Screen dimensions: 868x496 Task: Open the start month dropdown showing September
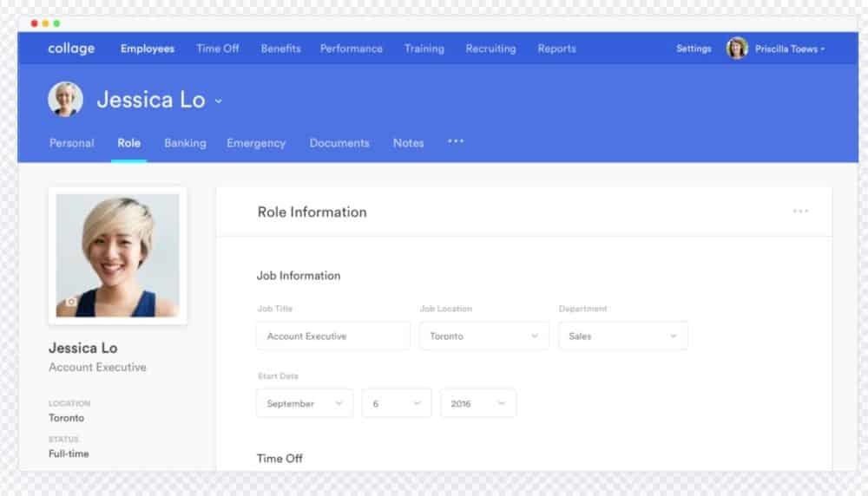pos(304,403)
